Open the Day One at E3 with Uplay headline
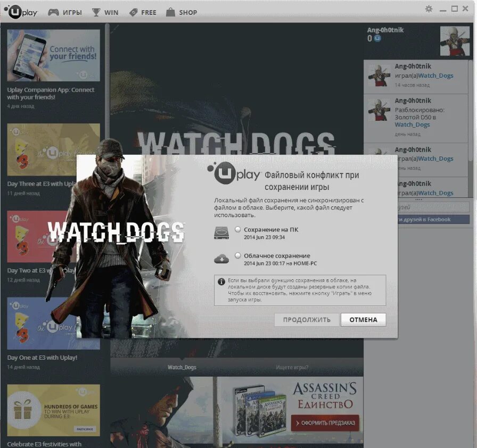 click(x=42, y=358)
